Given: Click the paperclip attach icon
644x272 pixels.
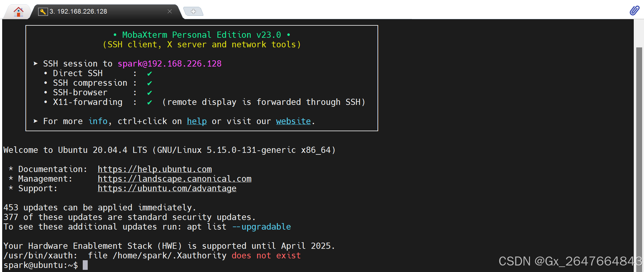Looking at the screenshot, I should (x=634, y=10).
